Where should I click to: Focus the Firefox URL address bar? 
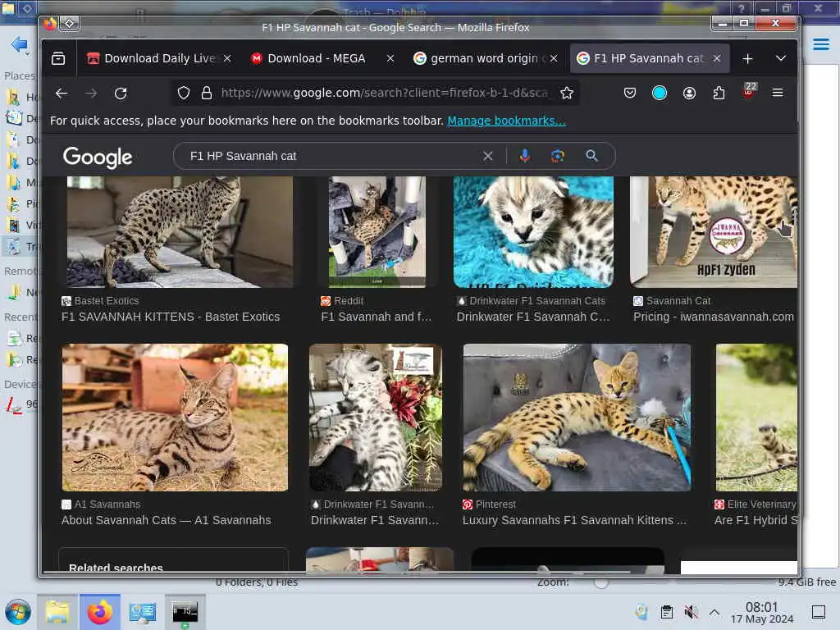tap(384, 94)
